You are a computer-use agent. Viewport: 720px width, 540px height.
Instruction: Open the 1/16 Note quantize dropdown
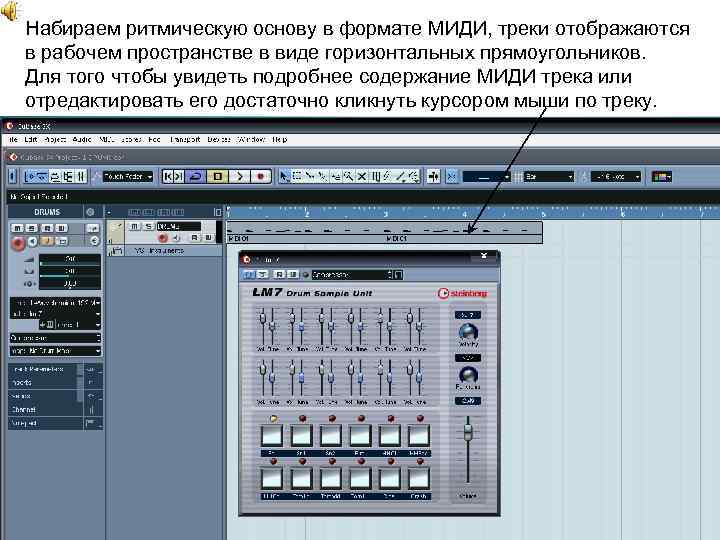pos(615,176)
